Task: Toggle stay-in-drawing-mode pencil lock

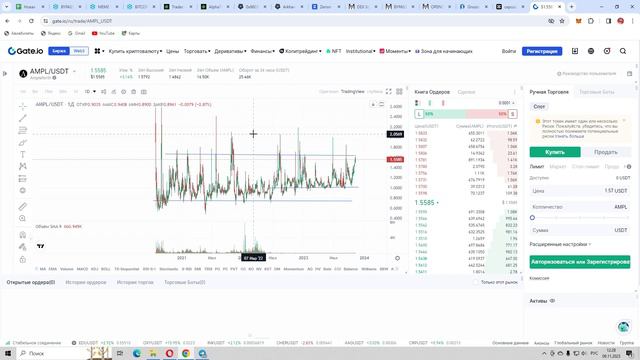Action: (x=23, y=247)
